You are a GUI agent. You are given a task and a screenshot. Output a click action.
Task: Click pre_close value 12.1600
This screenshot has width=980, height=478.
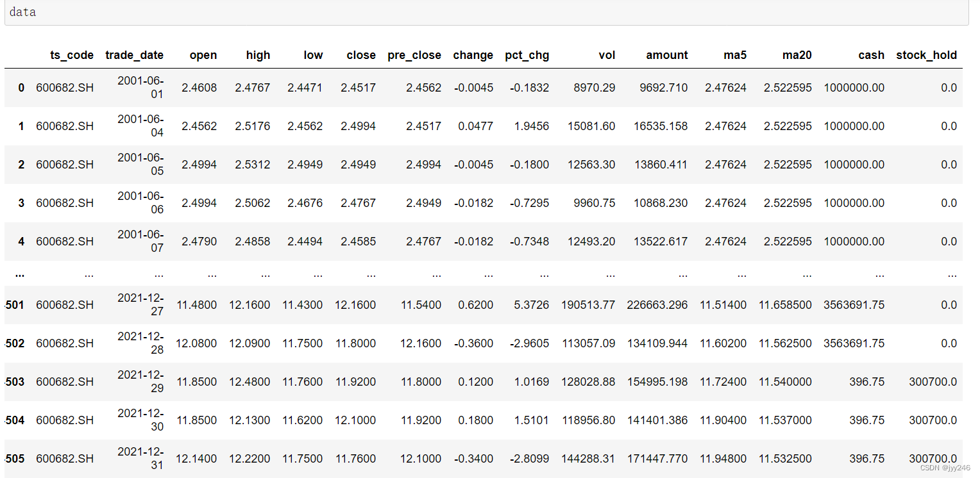point(421,343)
